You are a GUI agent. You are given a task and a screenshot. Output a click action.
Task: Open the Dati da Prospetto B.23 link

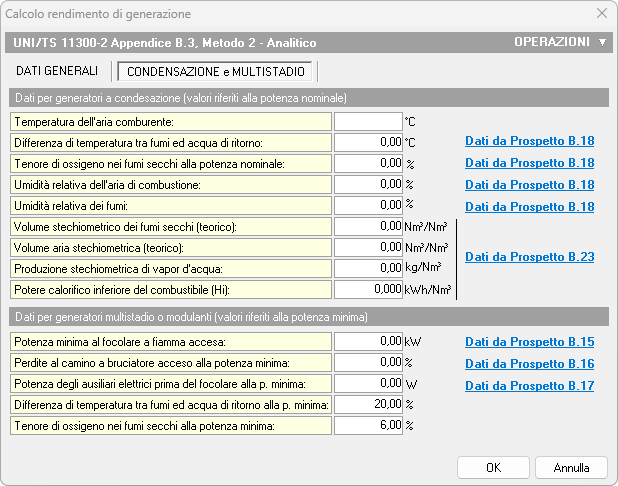pyautogui.click(x=529, y=257)
